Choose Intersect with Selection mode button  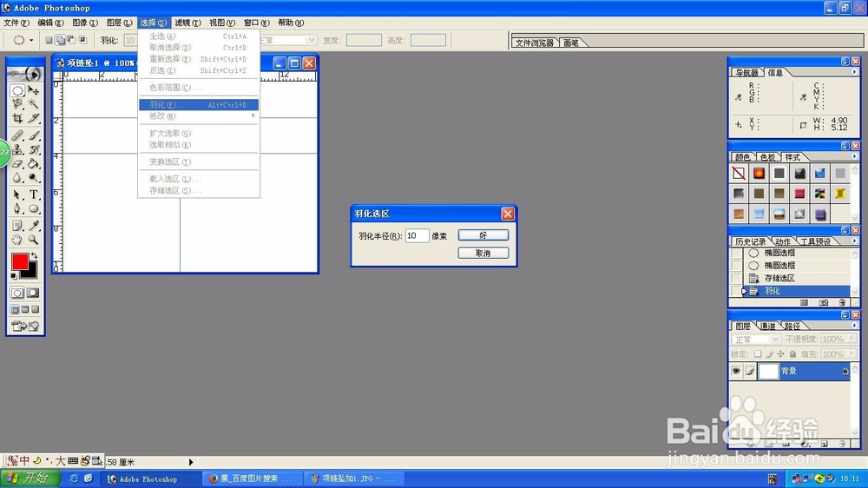point(83,40)
